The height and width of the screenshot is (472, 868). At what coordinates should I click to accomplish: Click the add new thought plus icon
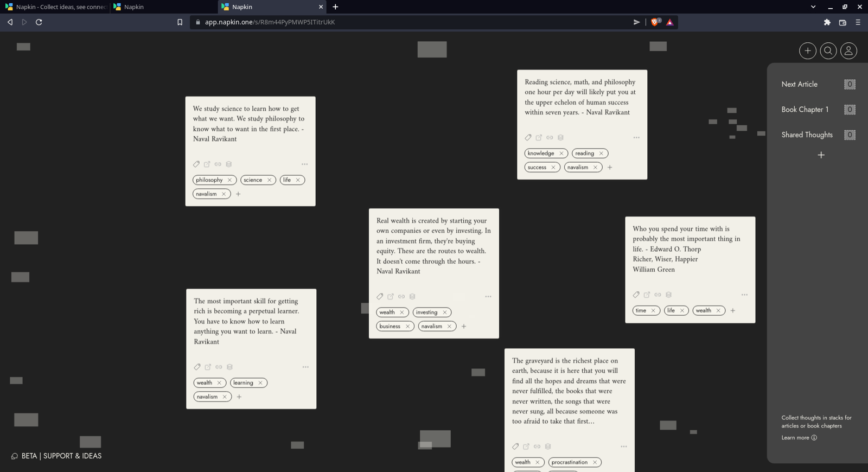807,50
